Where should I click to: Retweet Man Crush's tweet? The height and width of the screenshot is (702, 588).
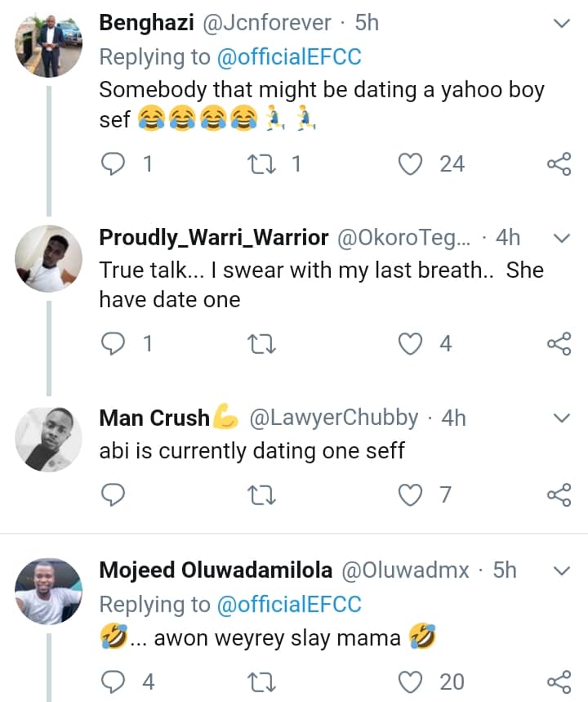[x=260, y=494]
